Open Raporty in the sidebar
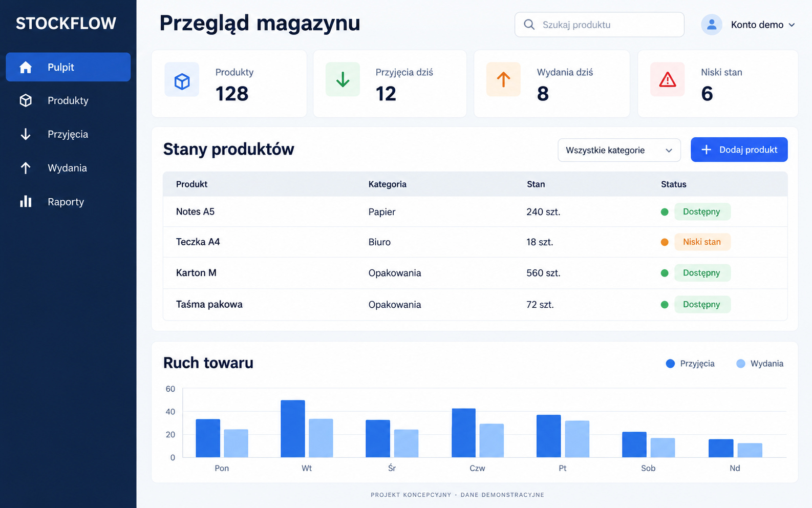The image size is (812, 508). 68,202
